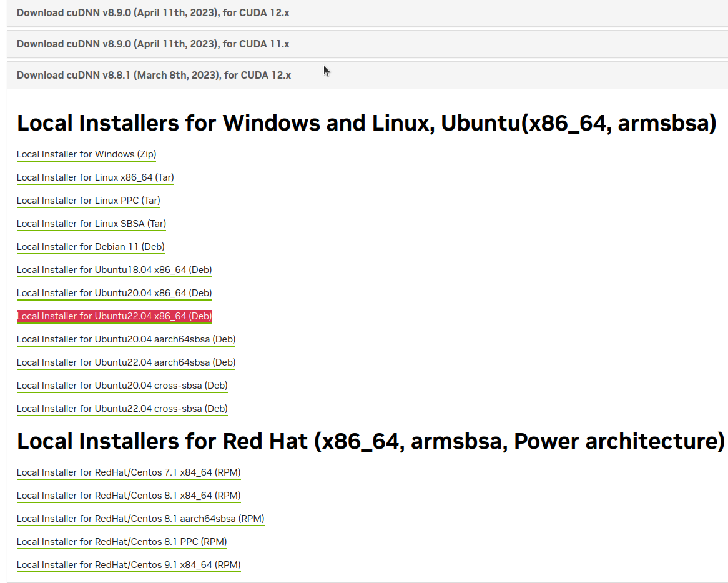The height and width of the screenshot is (583, 728).
Task: Download installer for Ubuntu20.04 aarch64sbsa (Deb)
Action: pos(126,339)
